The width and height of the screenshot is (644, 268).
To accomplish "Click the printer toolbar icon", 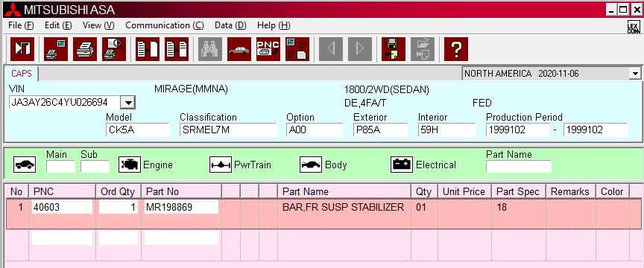I will tap(85, 49).
